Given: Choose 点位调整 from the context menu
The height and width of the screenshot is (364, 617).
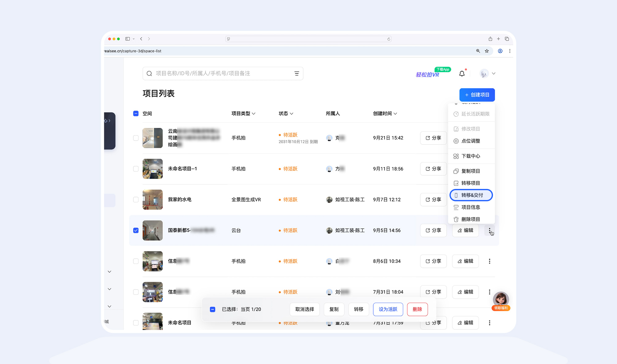Looking at the screenshot, I should coord(471,141).
